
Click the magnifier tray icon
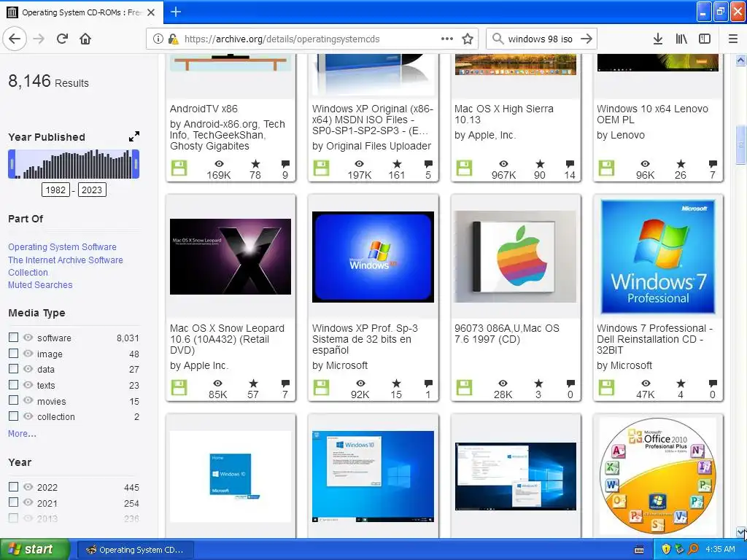[x=693, y=549]
